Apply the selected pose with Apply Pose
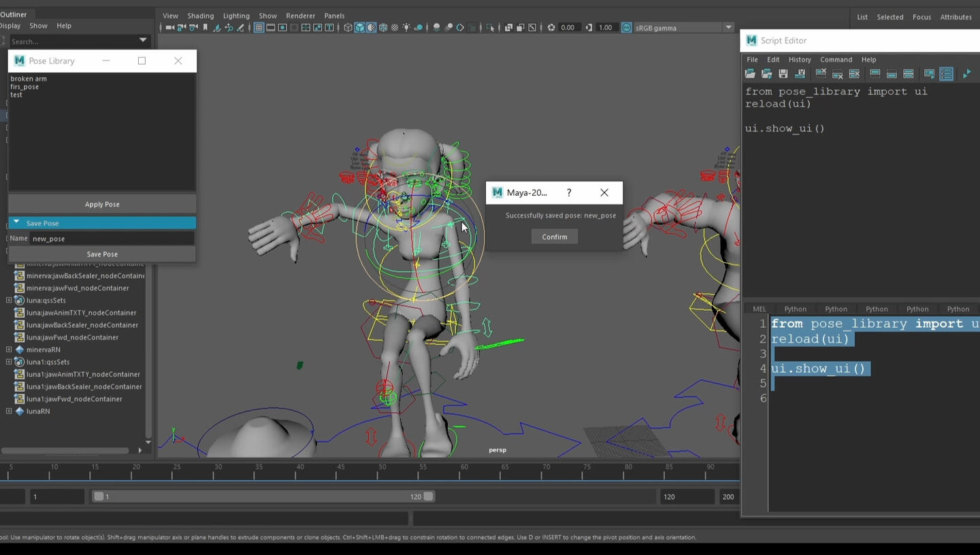 102,204
